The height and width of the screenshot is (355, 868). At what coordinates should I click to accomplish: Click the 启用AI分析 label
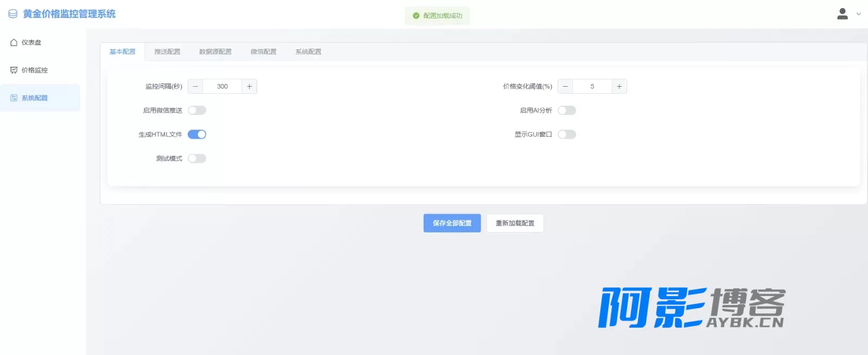(536, 111)
